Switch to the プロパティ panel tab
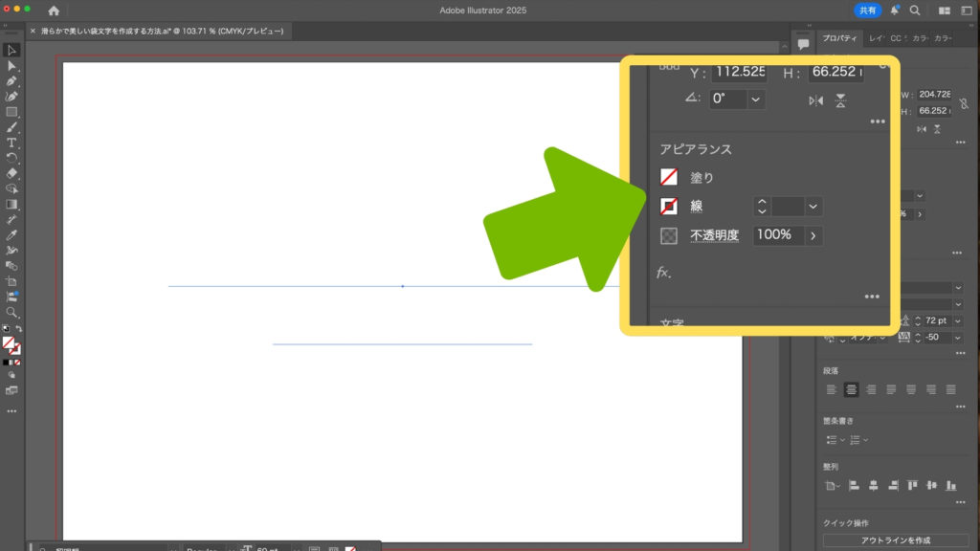 pos(839,38)
